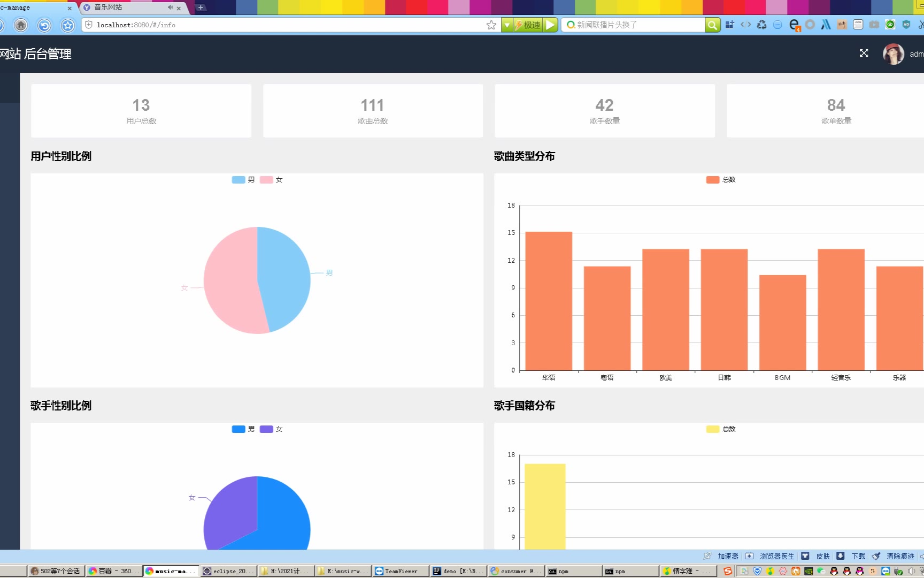924x578 pixels.
Task: Open TeamViewer from the taskbar
Action: point(401,571)
